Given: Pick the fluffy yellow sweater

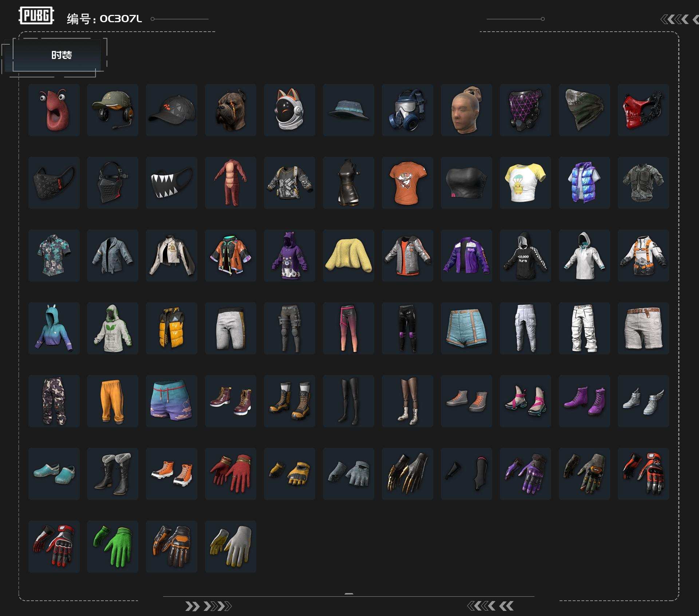Looking at the screenshot, I should pos(348,255).
